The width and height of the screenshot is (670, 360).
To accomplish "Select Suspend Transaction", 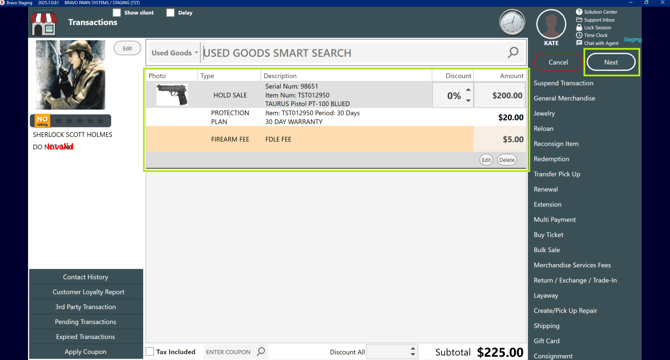I will 563,83.
